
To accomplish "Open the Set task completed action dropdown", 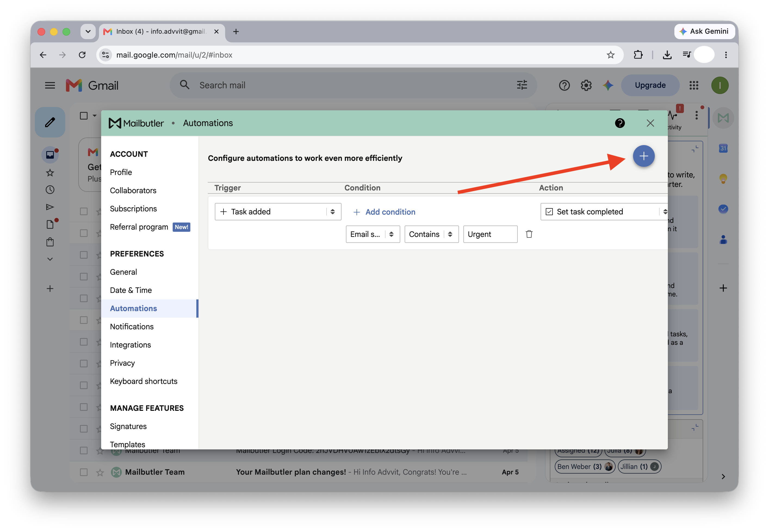I will [604, 212].
